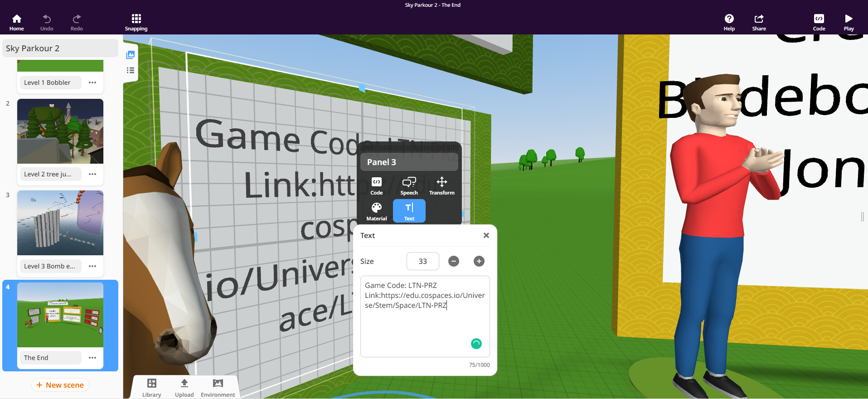Open the Help menu
The width and height of the screenshot is (868, 399).
click(x=729, y=22)
